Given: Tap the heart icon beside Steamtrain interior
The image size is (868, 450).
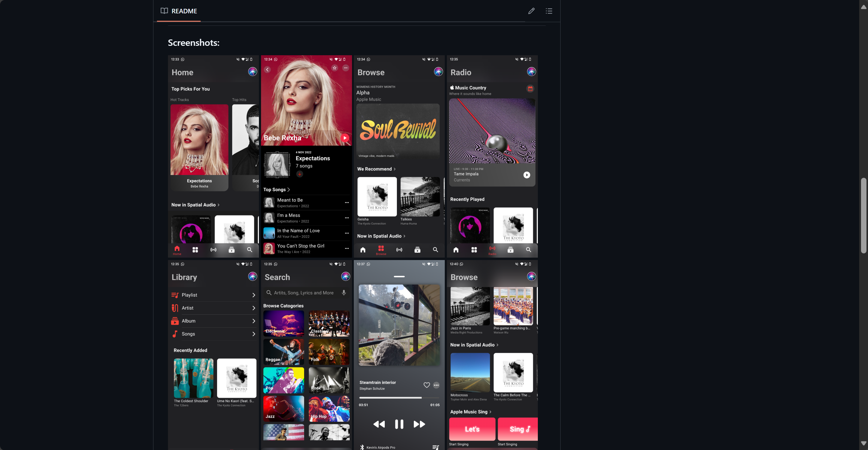Looking at the screenshot, I should [426, 385].
